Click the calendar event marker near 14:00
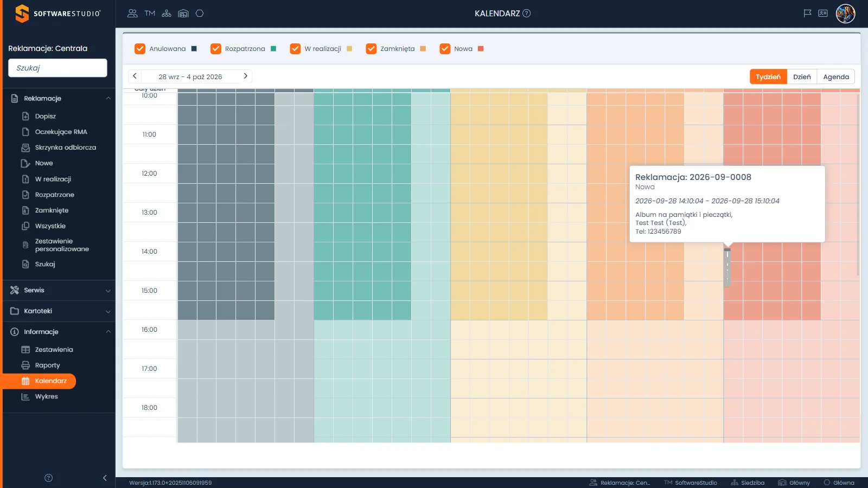Viewport: 868px width, 488px height. click(x=727, y=267)
